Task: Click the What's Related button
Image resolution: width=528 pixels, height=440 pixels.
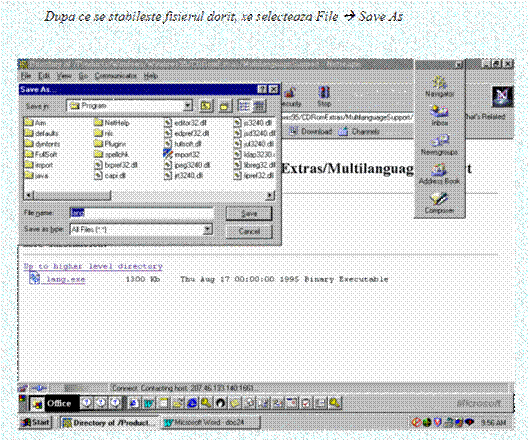Action: click(x=485, y=116)
